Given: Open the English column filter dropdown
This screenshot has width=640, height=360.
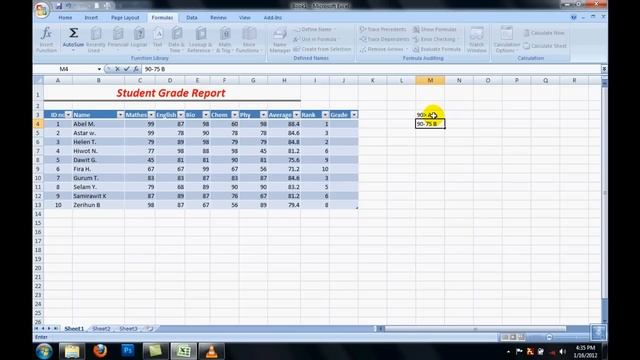Looking at the screenshot, I should 180,115.
